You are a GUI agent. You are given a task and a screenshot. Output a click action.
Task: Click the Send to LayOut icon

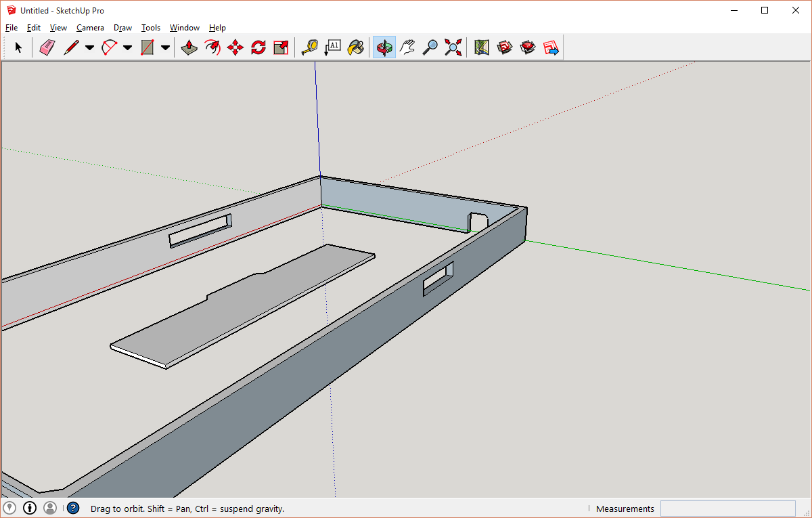pyautogui.click(x=551, y=47)
